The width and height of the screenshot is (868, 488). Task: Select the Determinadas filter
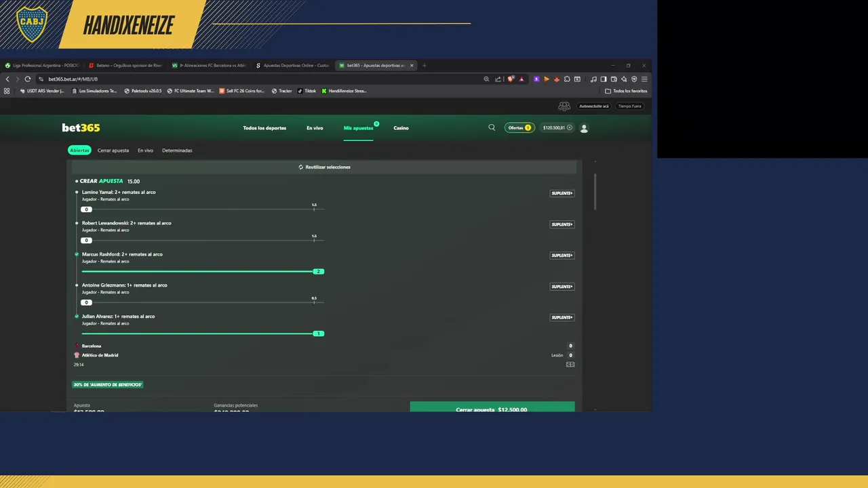coord(177,150)
